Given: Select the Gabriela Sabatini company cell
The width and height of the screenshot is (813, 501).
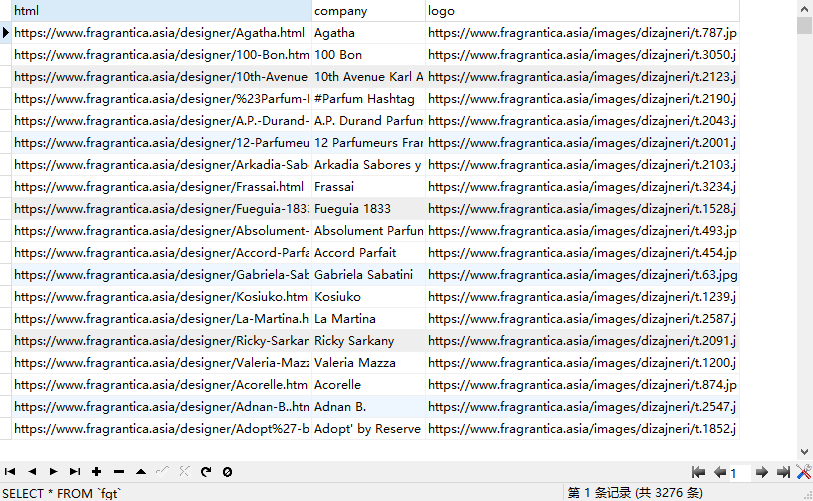Looking at the screenshot, I should point(368,275).
